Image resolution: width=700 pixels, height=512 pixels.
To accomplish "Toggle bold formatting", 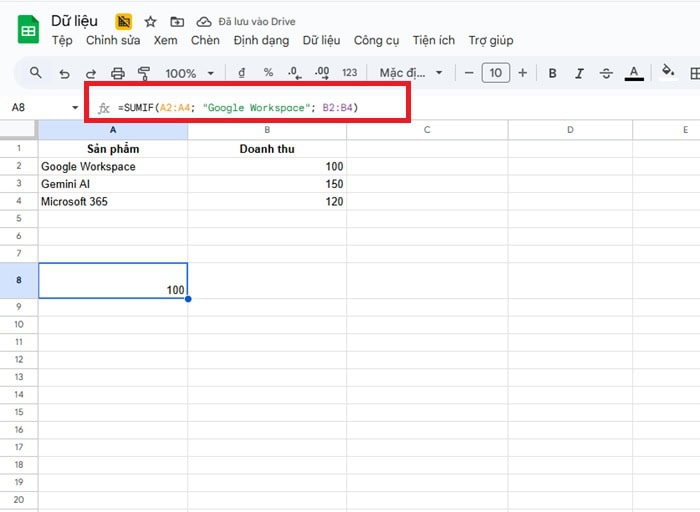I will point(552,73).
